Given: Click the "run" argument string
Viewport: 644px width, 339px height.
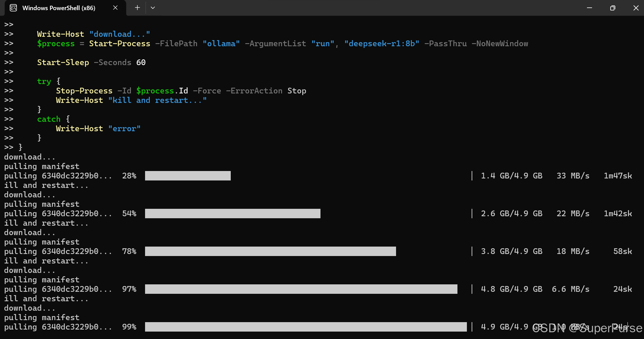Looking at the screenshot, I should (x=323, y=44).
